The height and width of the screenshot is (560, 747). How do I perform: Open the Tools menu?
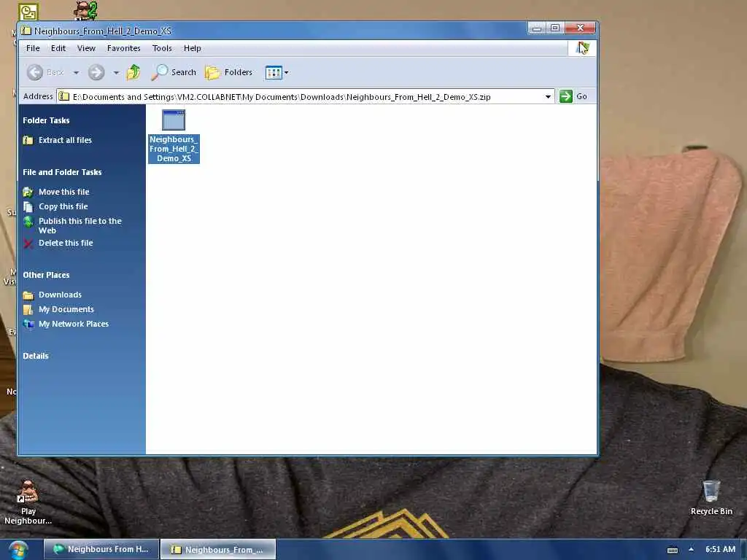tap(162, 48)
